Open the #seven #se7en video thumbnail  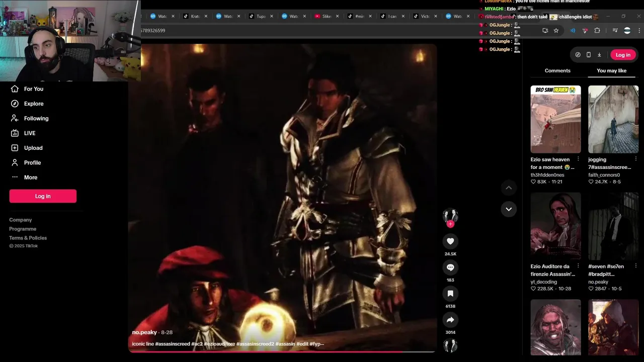coord(613,226)
